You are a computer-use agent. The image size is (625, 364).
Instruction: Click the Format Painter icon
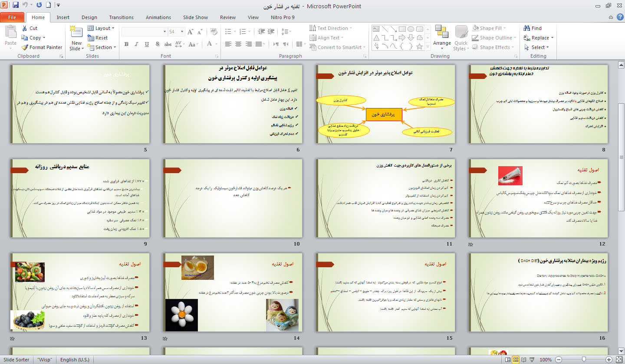tap(25, 47)
